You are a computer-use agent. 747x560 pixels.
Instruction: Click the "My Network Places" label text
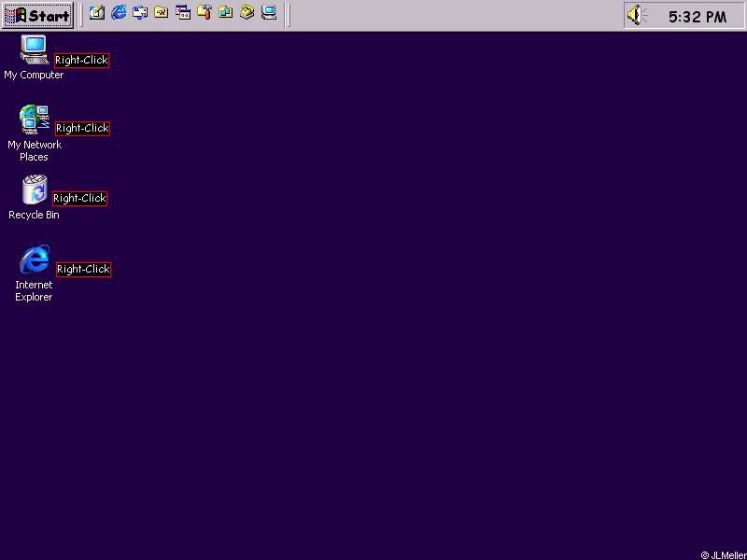coord(35,151)
